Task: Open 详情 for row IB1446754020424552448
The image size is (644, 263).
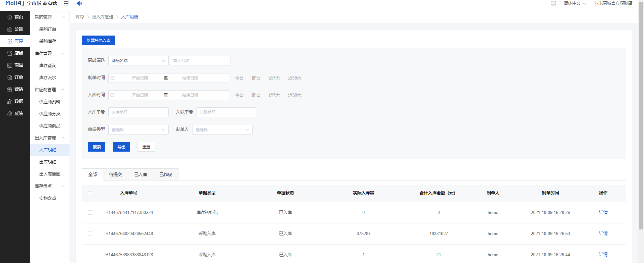Action: point(603,233)
